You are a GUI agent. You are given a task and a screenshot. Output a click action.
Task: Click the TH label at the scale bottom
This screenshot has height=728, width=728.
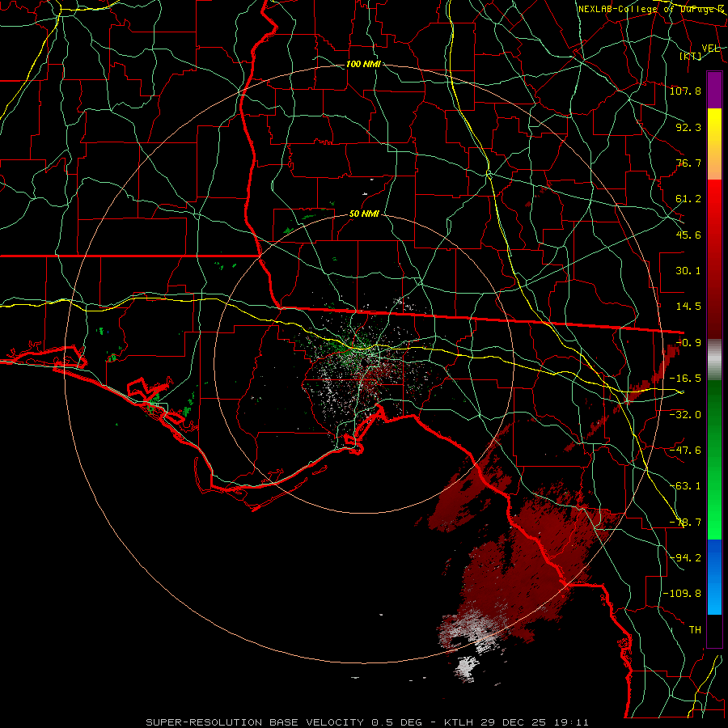coord(695,630)
